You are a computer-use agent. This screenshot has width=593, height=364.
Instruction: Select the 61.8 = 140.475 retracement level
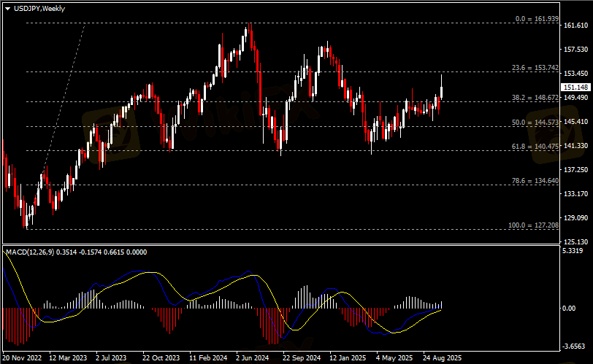[535, 147]
